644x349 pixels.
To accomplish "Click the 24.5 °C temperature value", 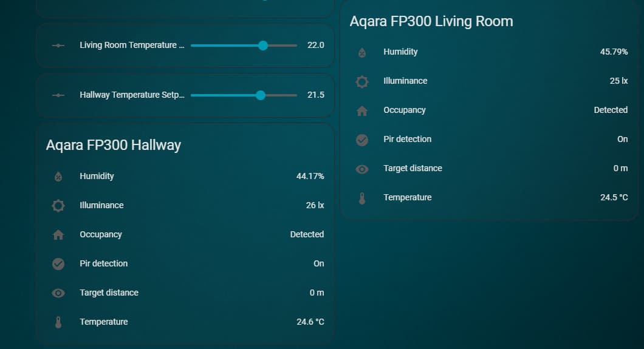I will [x=614, y=197].
